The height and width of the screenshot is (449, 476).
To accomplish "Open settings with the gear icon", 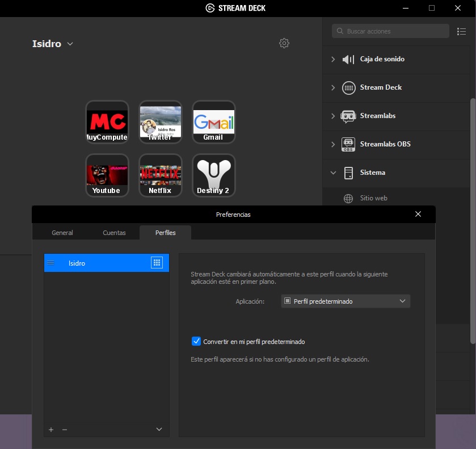I will point(284,44).
